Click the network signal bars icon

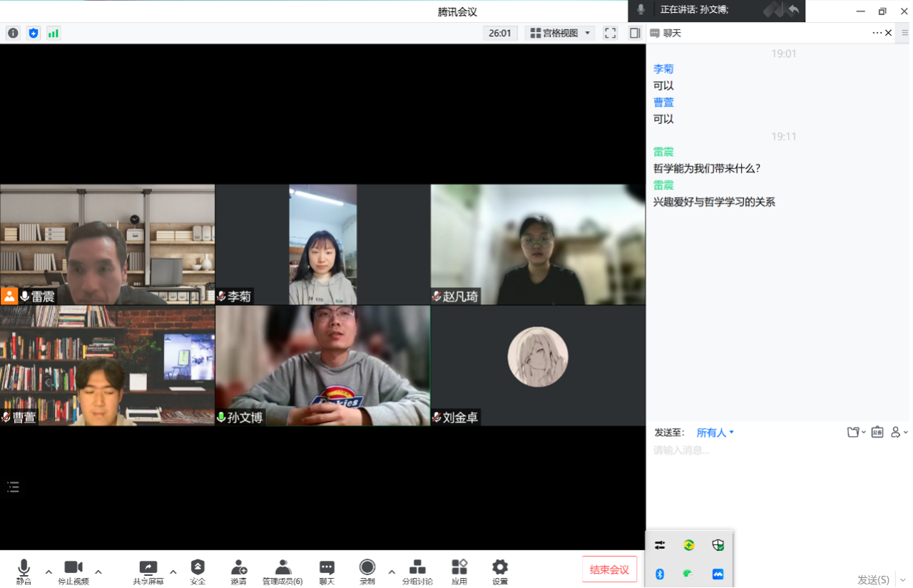53,33
